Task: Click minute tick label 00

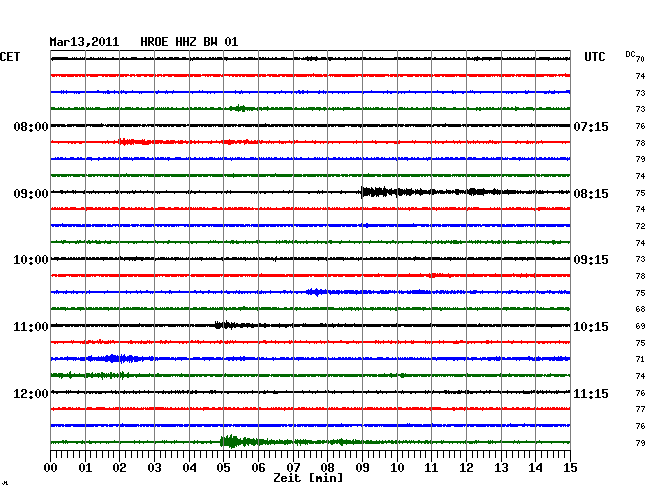Action: (51, 468)
